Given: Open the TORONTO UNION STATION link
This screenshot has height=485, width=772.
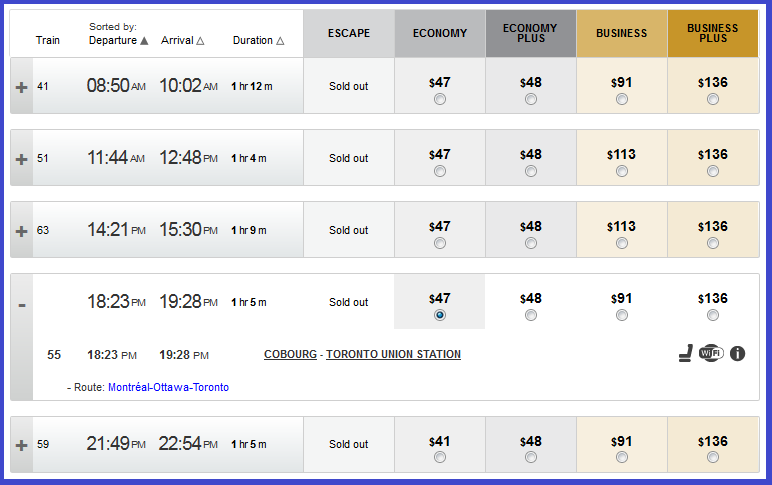Looking at the screenshot, I should pos(393,354).
